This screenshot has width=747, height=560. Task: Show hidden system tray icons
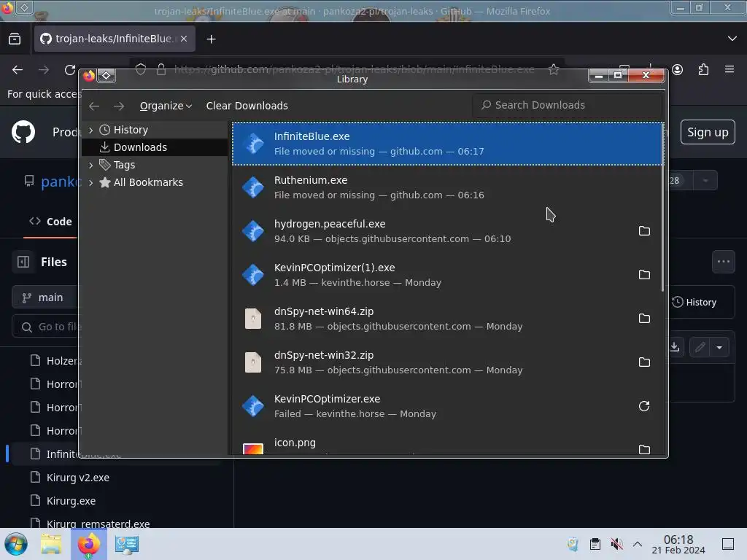(x=638, y=544)
